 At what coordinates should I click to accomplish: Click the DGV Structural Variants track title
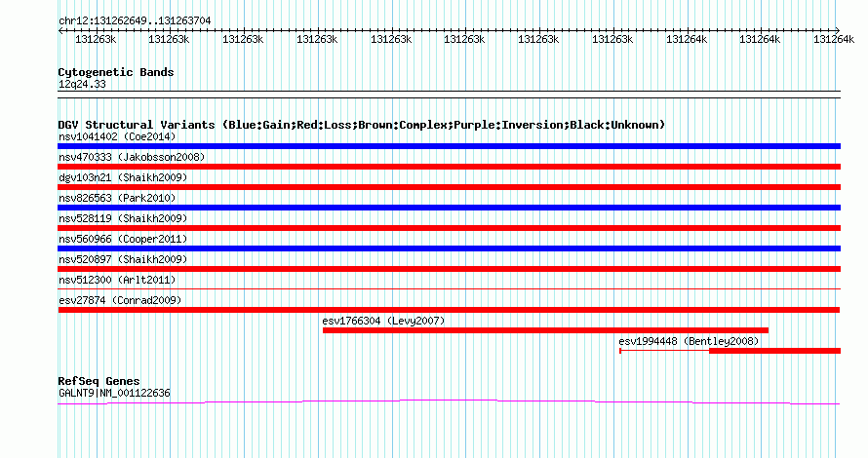point(362,125)
